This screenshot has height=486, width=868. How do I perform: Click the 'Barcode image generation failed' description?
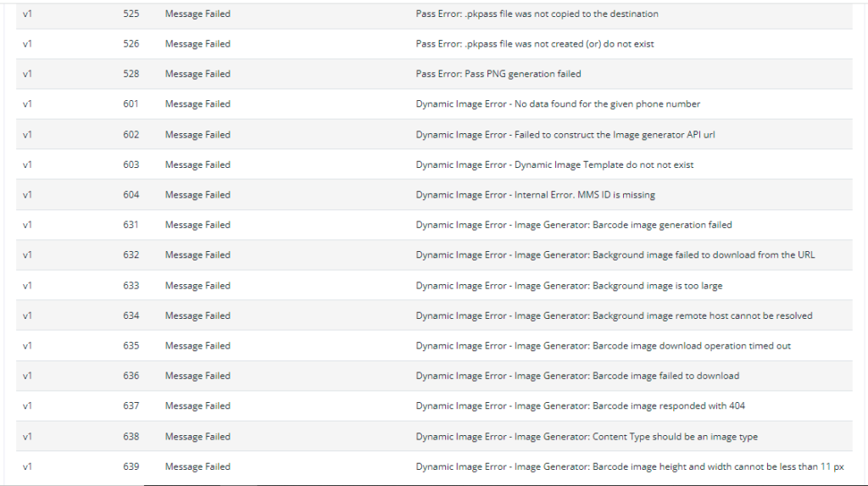coord(574,225)
